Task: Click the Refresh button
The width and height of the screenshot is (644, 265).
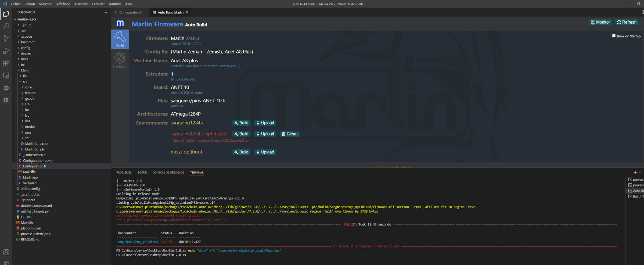Action: pos(627,22)
